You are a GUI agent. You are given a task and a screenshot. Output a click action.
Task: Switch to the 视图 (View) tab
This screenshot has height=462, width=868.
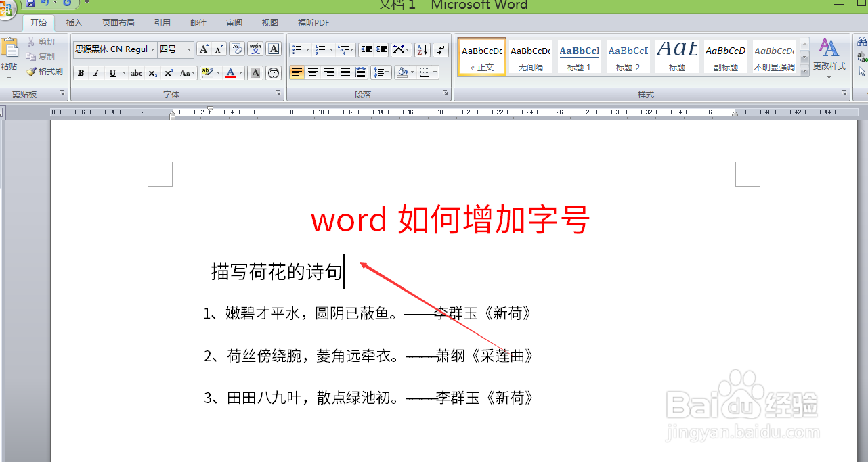pyautogui.click(x=270, y=23)
